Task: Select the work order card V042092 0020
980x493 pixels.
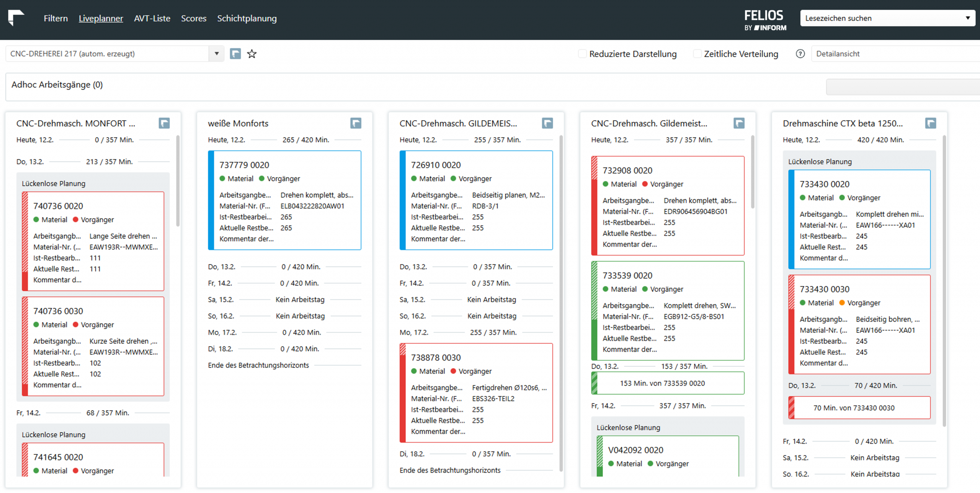Action: (x=668, y=456)
